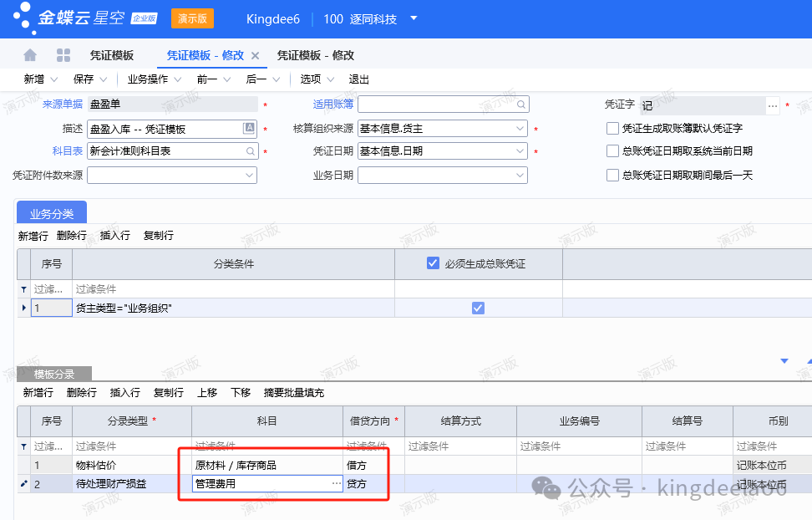This screenshot has width=812, height=520.
Task: Expand organization dropdown next to 逐同科技
Action: (x=414, y=18)
